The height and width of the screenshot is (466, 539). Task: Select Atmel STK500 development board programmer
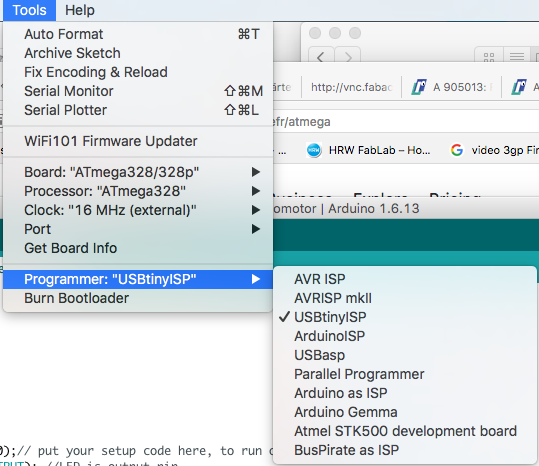[x=405, y=431]
